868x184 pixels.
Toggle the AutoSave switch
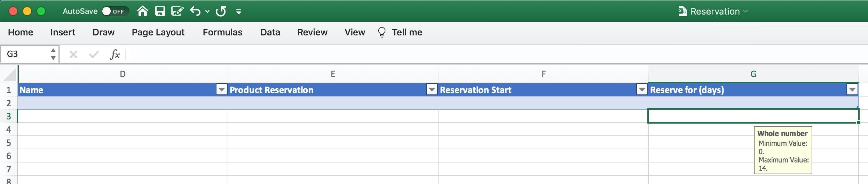coord(115,11)
